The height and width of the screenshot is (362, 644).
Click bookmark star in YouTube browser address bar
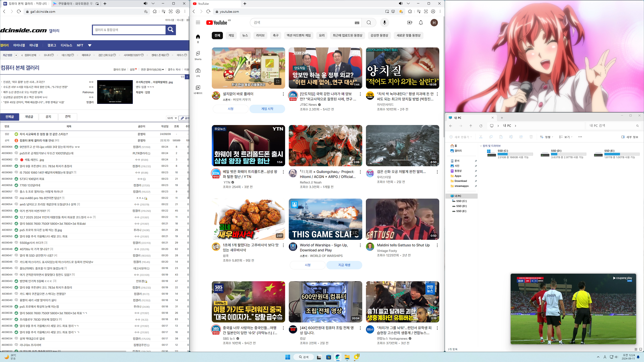(401, 12)
